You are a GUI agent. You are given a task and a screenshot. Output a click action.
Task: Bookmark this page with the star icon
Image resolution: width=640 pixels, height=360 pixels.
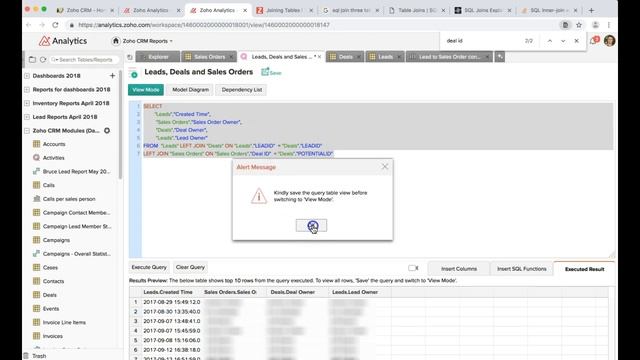[579, 25]
